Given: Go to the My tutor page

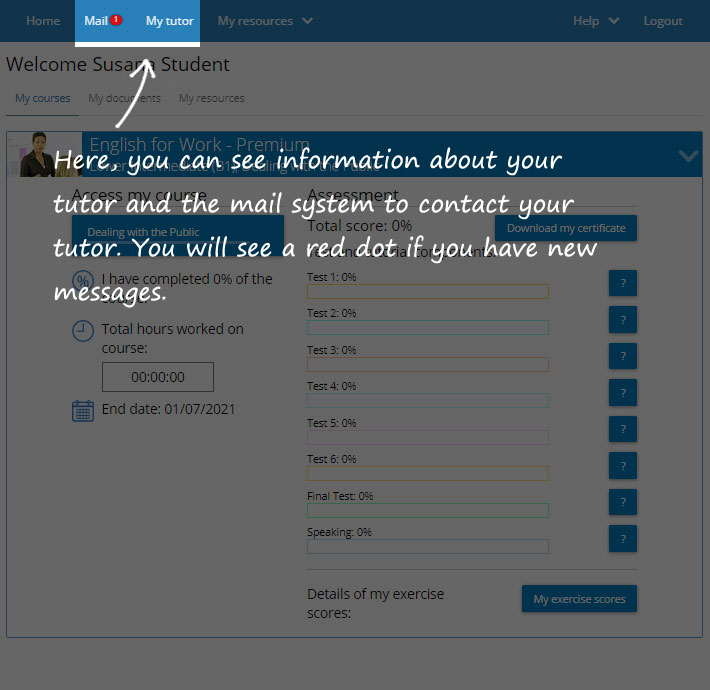Looking at the screenshot, I should [x=169, y=21].
